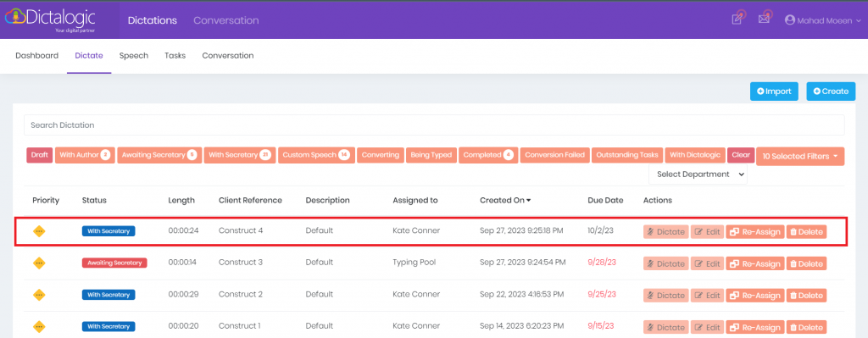Toggle the Converting filter
Viewport: 868px width, 338px height.
tap(381, 155)
